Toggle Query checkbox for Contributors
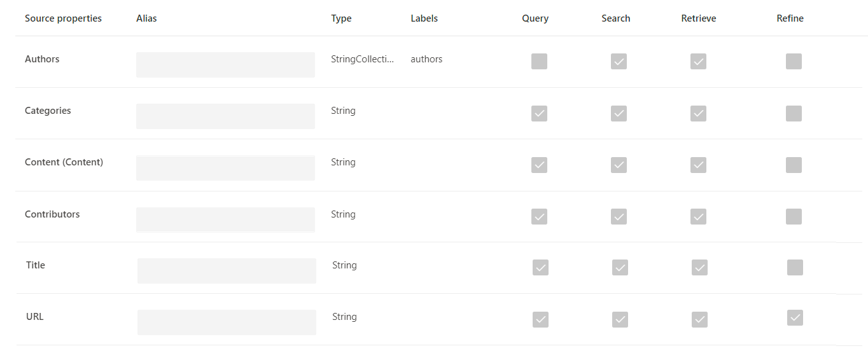 click(x=539, y=216)
